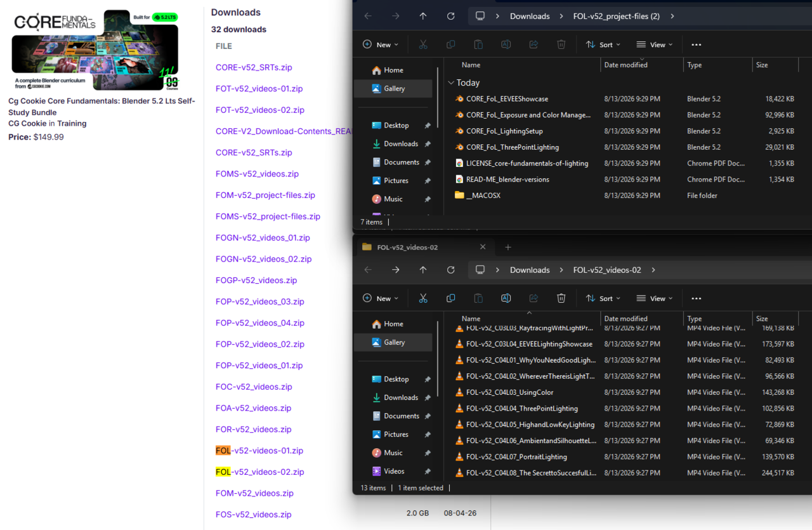Open Pictures in the videos-02 window sidebar

[x=396, y=435]
